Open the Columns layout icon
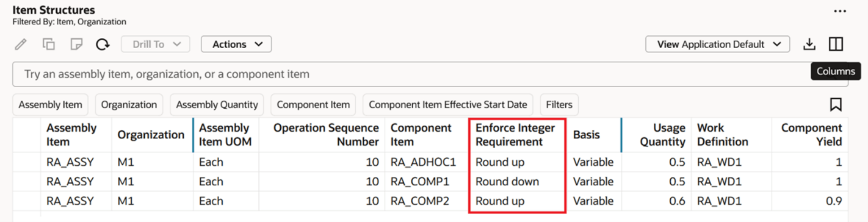868x222 pixels. click(x=836, y=45)
